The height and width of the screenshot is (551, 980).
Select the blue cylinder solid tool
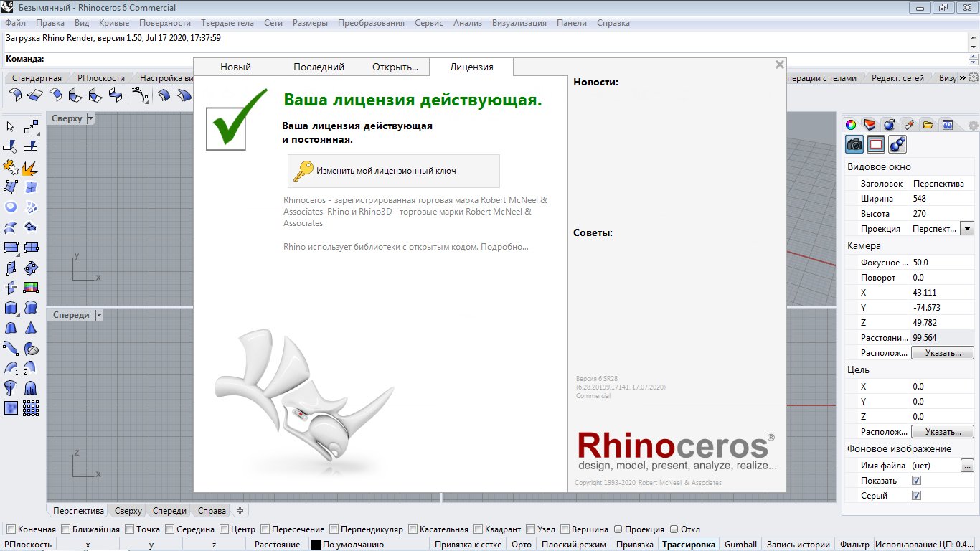(11, 308)
